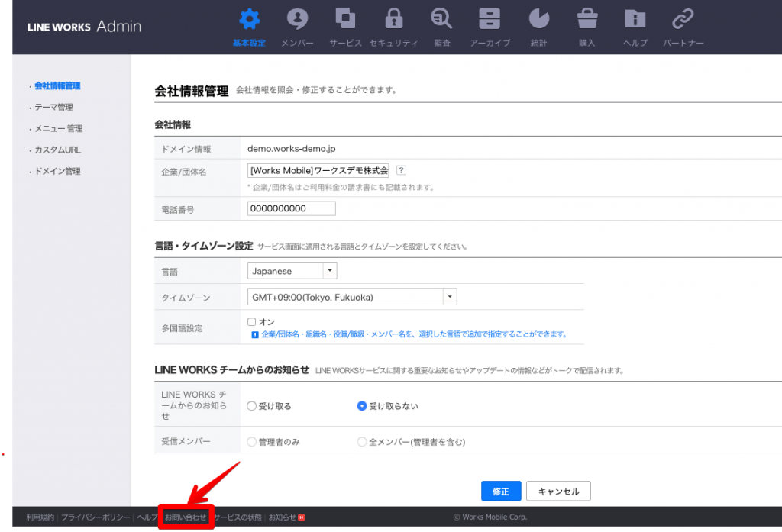This screenshot has height=532, width=782.
Task: Click the 電話番号 input field
Action: click(292, 208)
